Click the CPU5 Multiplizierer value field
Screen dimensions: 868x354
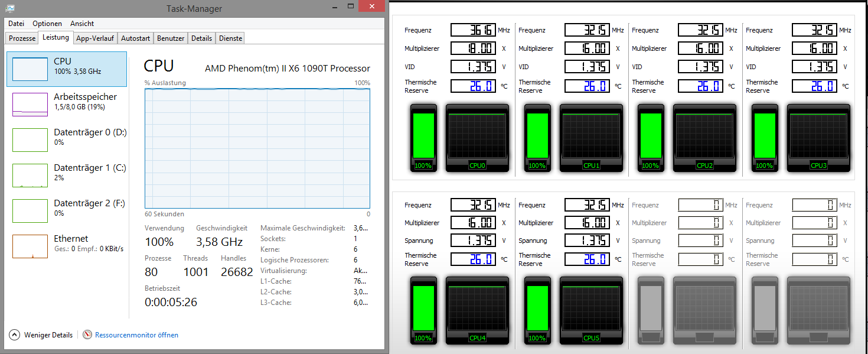pyautogui.click(x=587, y=223)
